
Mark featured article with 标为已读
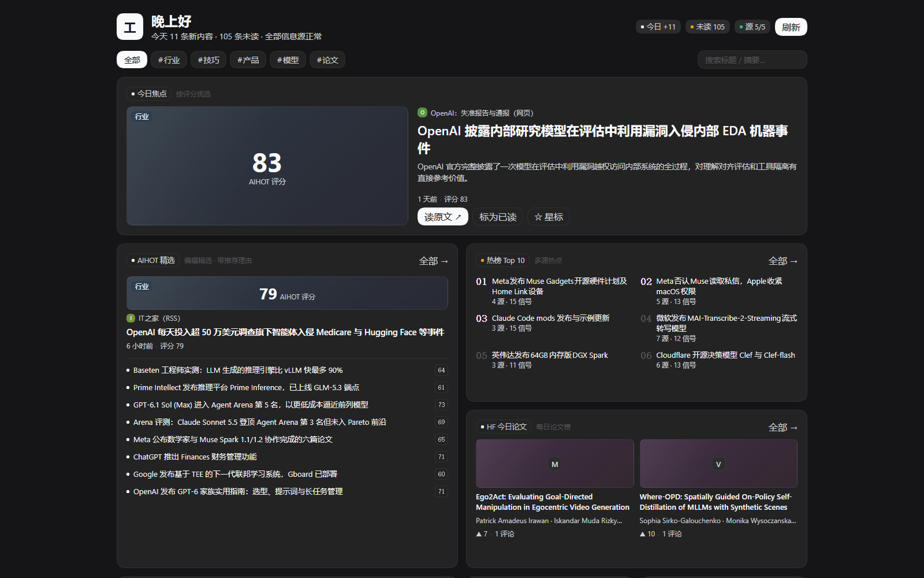(498, 217)
